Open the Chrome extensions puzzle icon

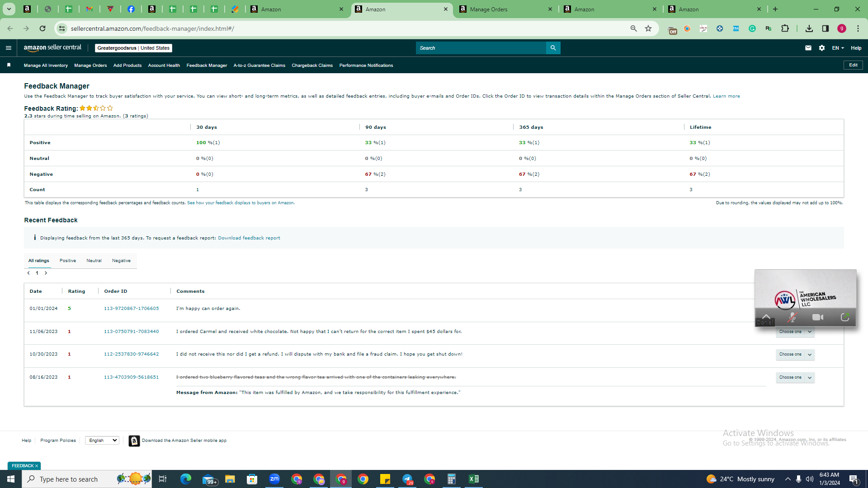(785, 28)
